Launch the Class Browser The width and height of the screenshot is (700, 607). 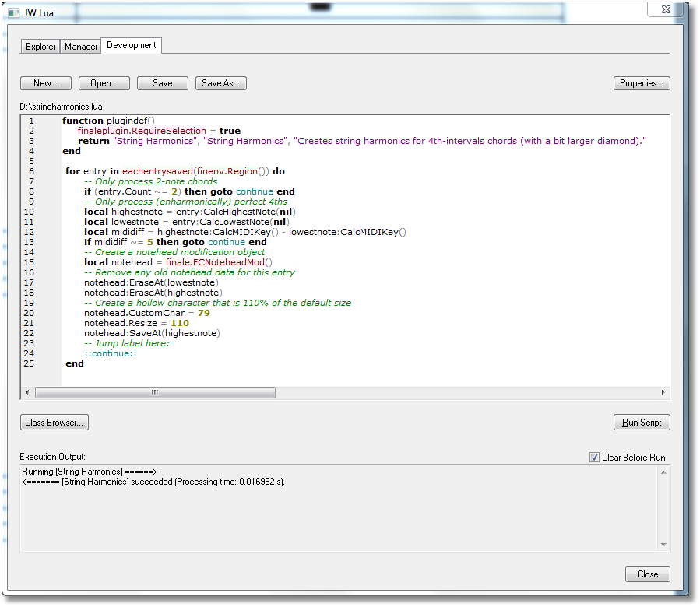[54, 423]
